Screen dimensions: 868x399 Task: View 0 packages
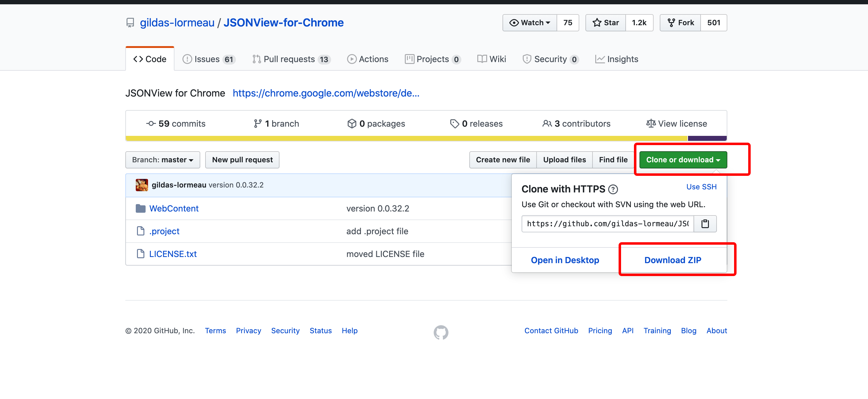(x=376, y=124)
